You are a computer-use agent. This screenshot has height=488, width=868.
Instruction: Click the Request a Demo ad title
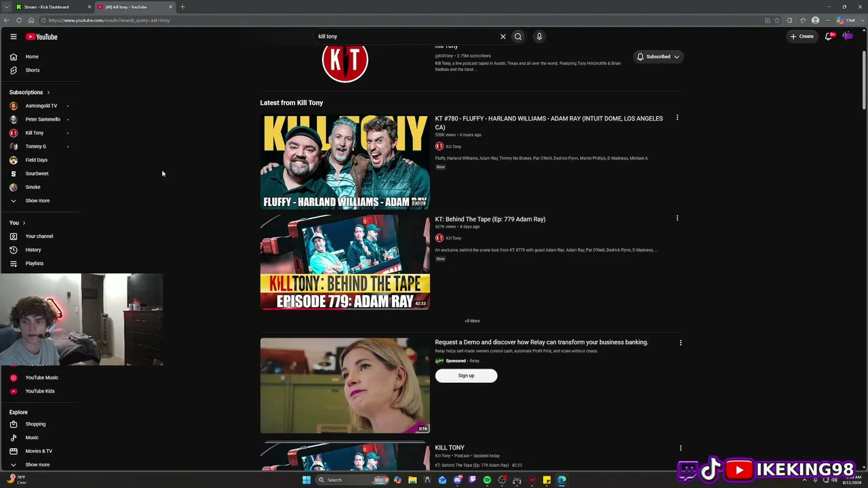tap(542, 342)
